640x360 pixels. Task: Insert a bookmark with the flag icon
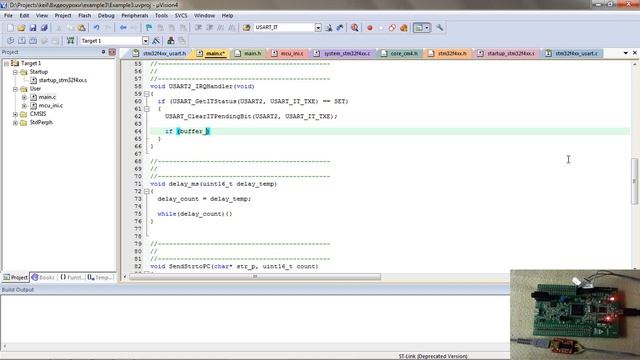pos(149,28)
